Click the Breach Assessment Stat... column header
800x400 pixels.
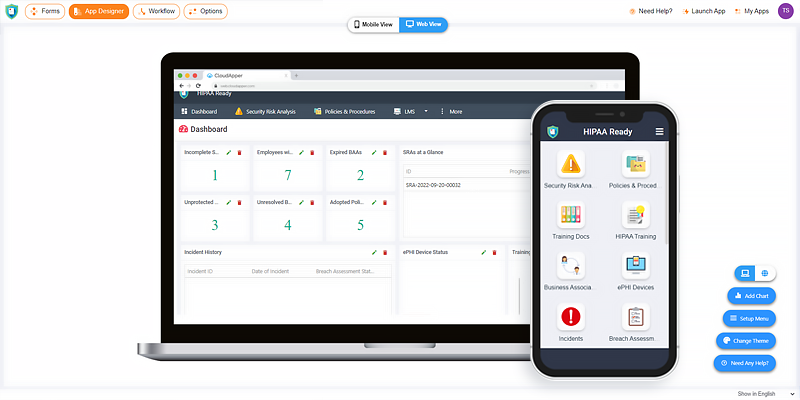click(x=345, y=271)
